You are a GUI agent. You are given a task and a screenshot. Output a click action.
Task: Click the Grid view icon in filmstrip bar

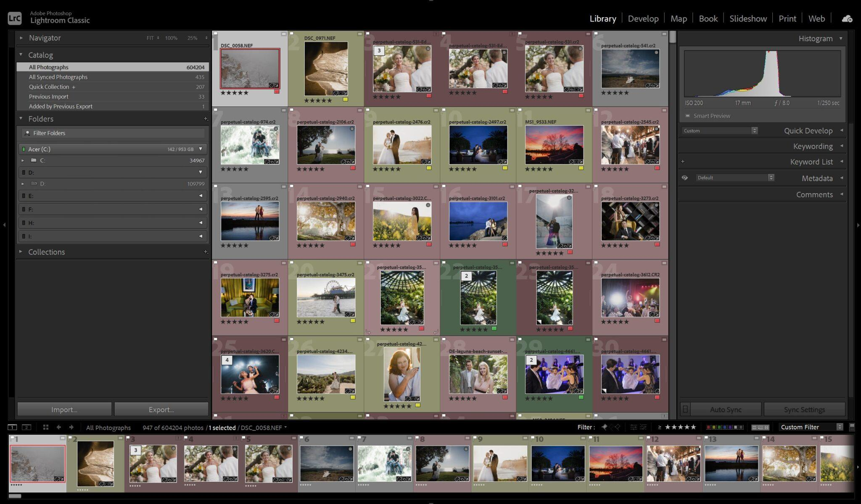[45, 427]
